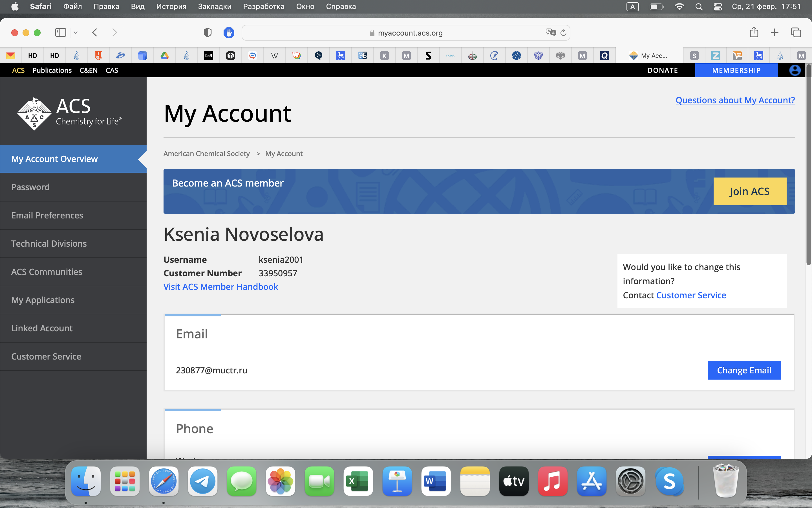The height and width of the screenshot is (508, 812).
Task: Open Customer Service in sidebar
Action: pyautogui.click(x=73, y=356)
